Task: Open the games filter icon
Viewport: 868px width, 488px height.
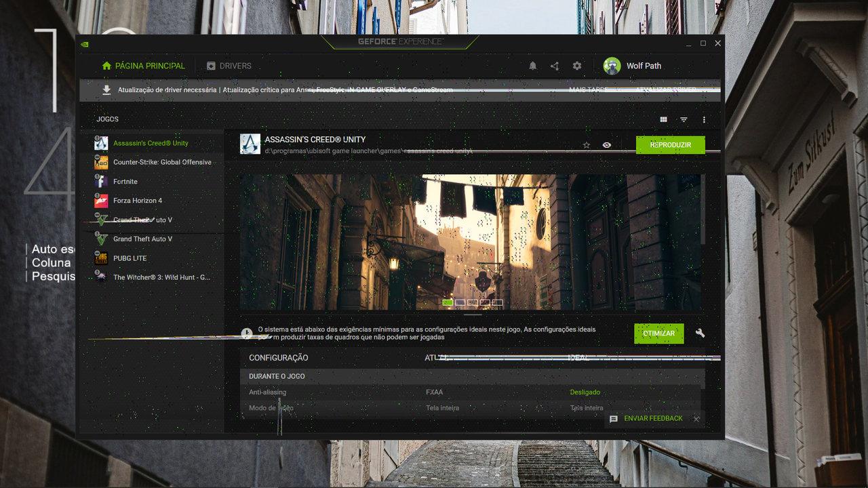Action: click(x=684, y=119)
